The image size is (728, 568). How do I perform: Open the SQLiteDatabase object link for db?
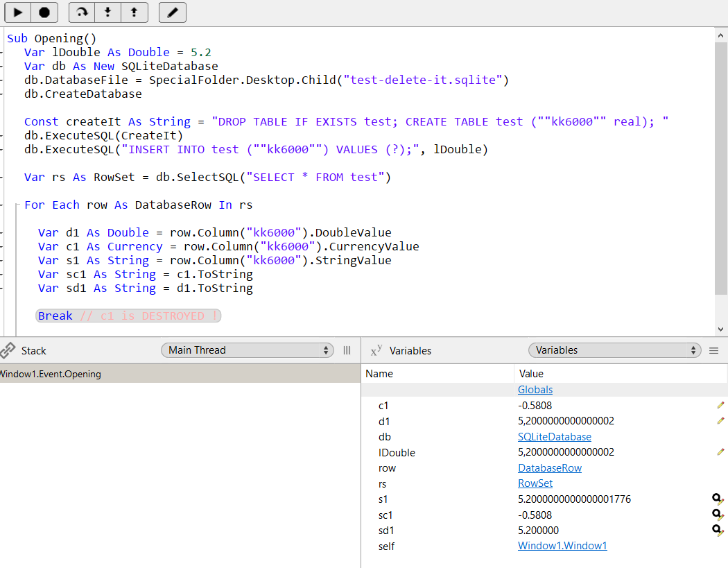(x=555, y=436)
